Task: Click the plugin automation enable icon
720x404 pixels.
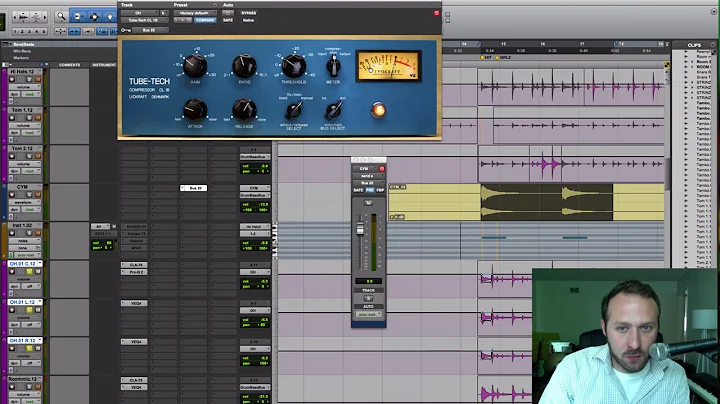Action: click(228, 13)
